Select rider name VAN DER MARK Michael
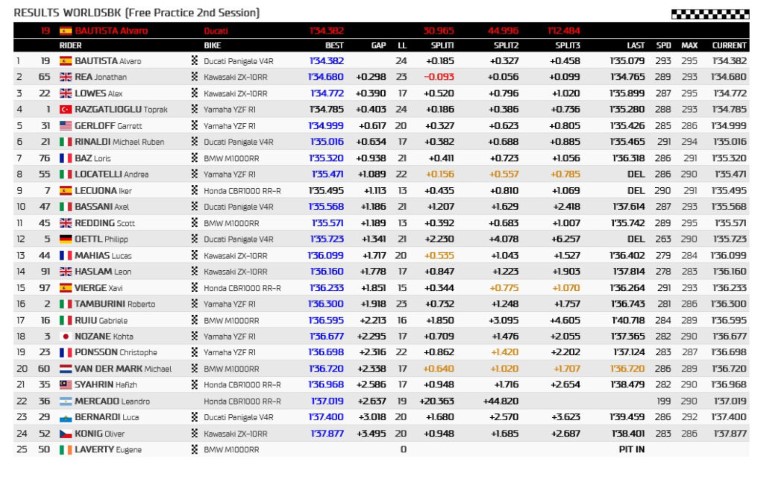 [123, 369]
